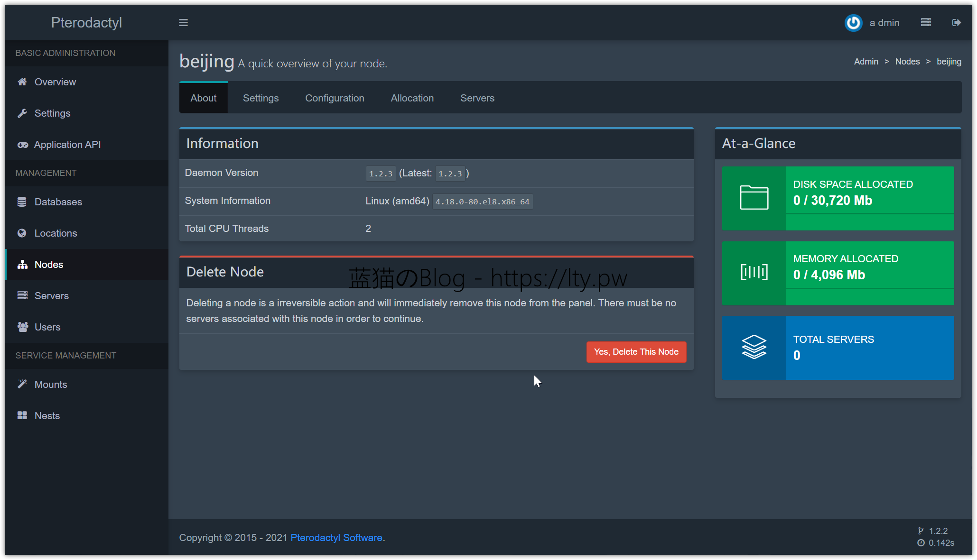This screenshot has height=560, width=977.
Task: Open Locations globe item in sidebar
Action: pos(56,233)
